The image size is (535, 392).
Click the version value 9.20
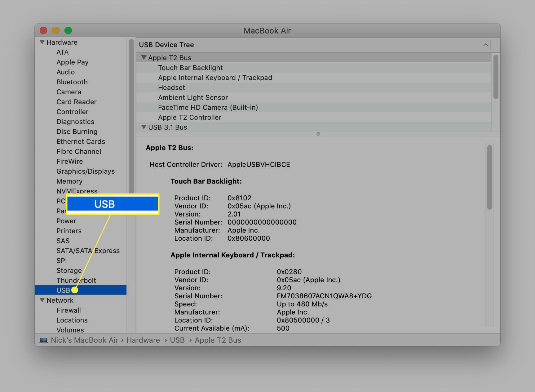click(x=284, y=288)
